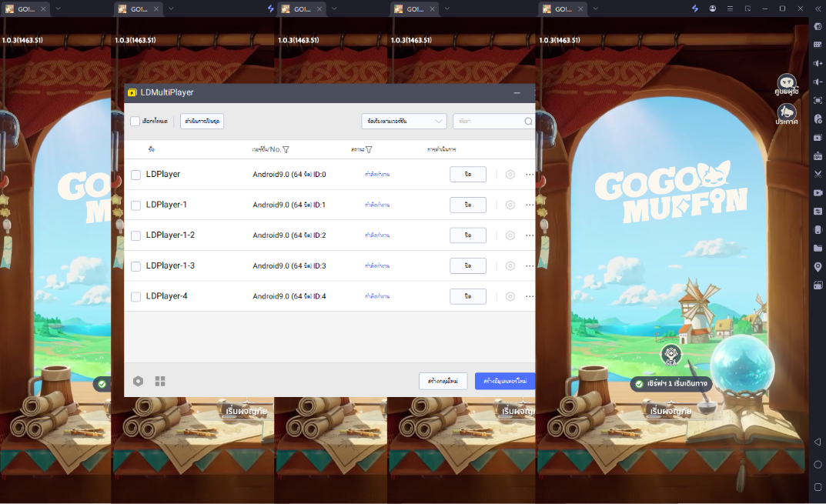Click white new group button at dialog bottom
The width and height of the screenshot is (826, 504).
[x=443, y=381]
